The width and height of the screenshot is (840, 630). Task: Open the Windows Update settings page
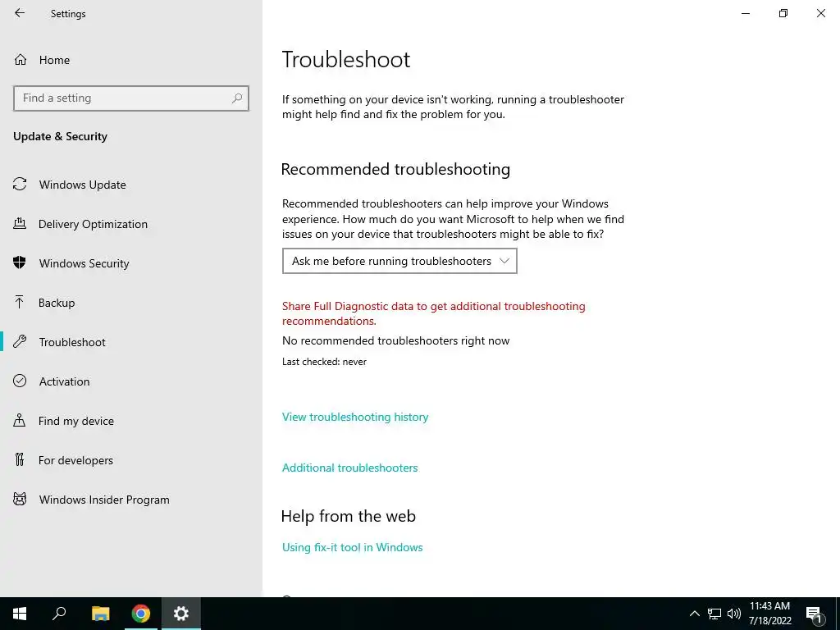tap(83, 185)
